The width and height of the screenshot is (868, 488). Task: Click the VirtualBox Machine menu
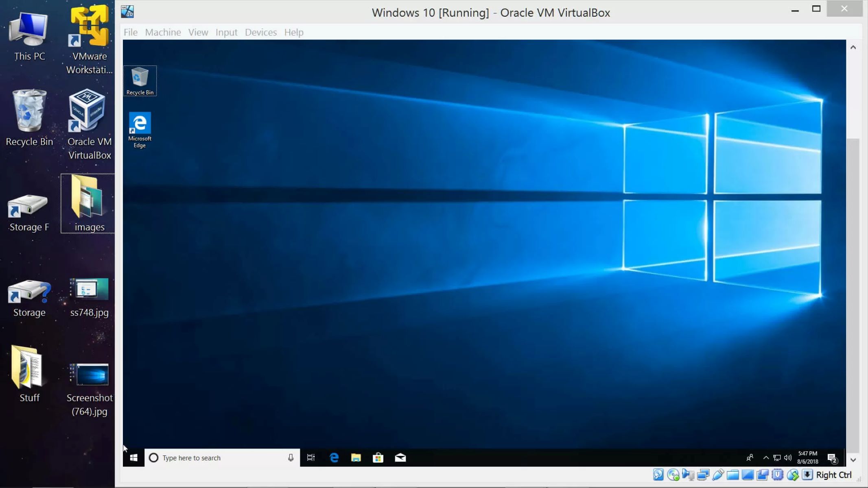163,32
